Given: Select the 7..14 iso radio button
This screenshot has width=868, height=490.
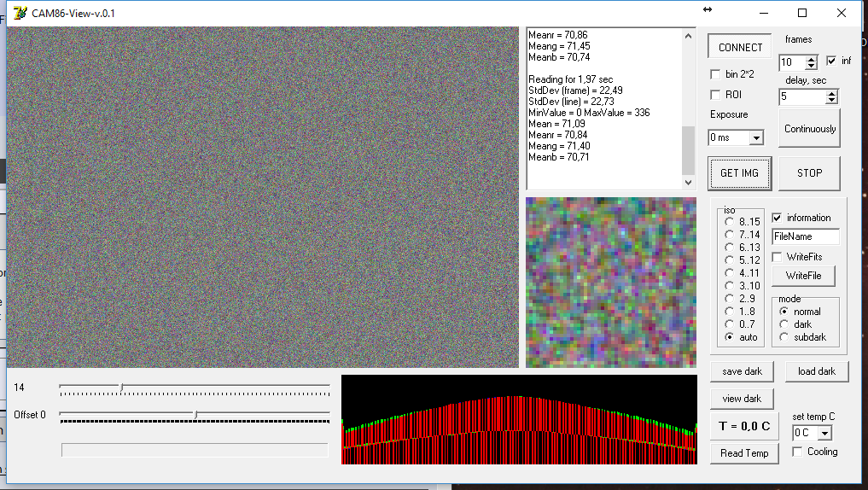Looking at the screenshot, I should (729, 234).
